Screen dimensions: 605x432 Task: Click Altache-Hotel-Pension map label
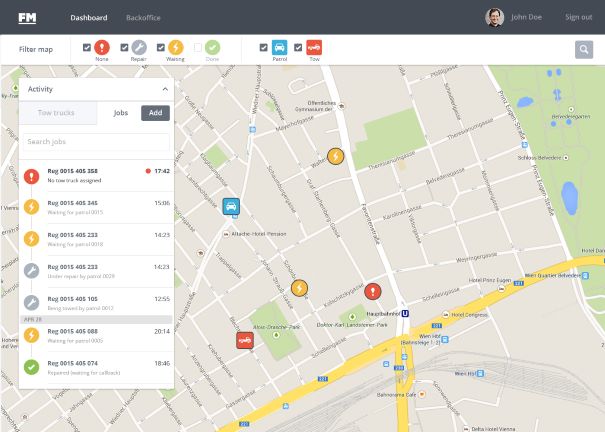click(259, 234)
